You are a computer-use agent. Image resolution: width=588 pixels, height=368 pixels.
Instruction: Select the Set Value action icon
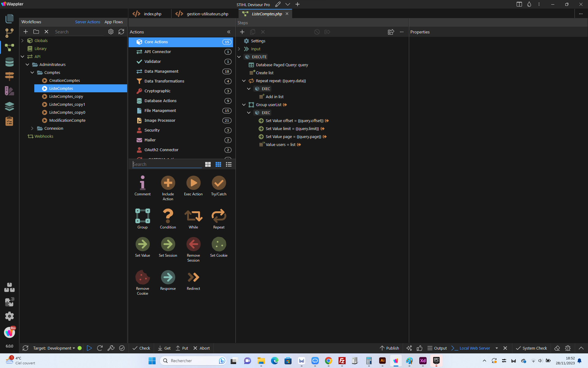(x=142, y=244)
